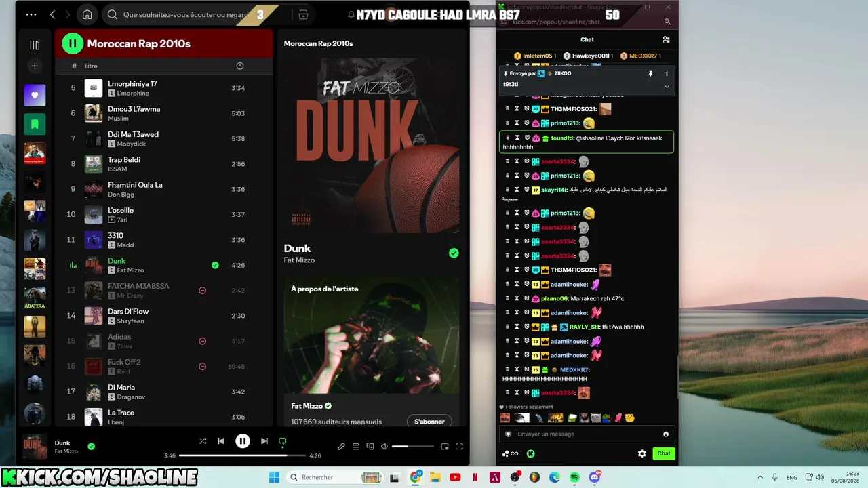Adjust the Spotify volume slider
The image size is (868, 488).
point(412,447)
